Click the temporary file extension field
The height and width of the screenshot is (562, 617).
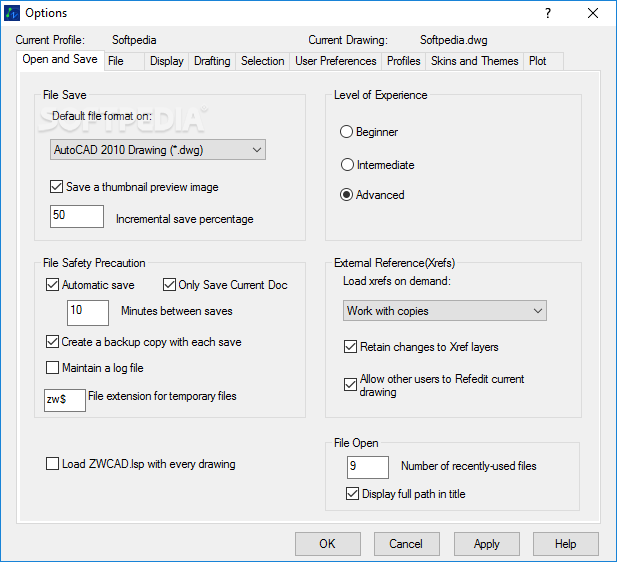tap(65, 400)
